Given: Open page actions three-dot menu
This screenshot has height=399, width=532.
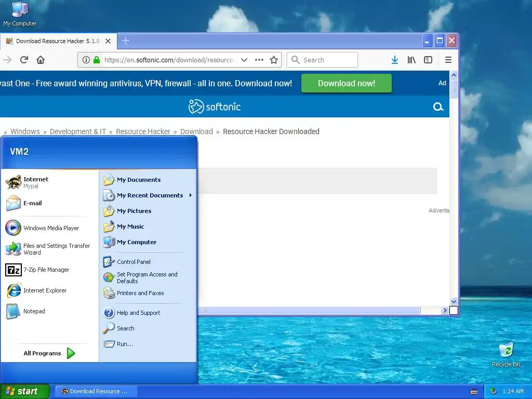Looking at the screenshot, I should [259, 60].
